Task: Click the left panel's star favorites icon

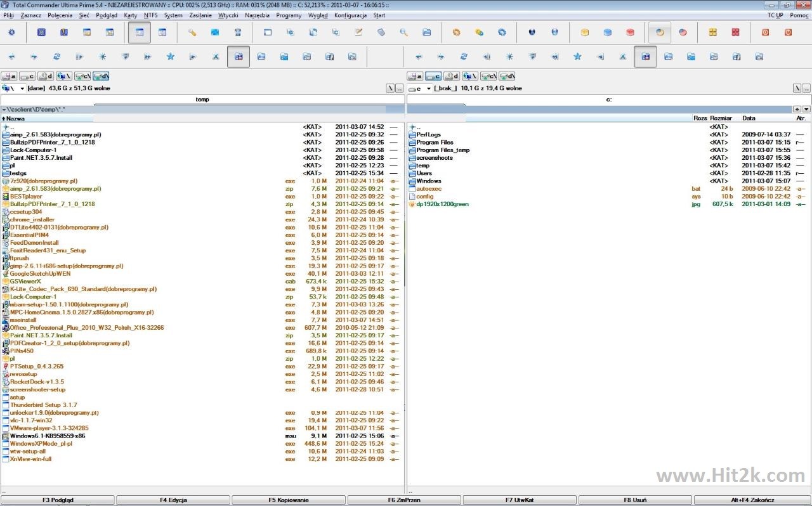Action: point(170,56)
